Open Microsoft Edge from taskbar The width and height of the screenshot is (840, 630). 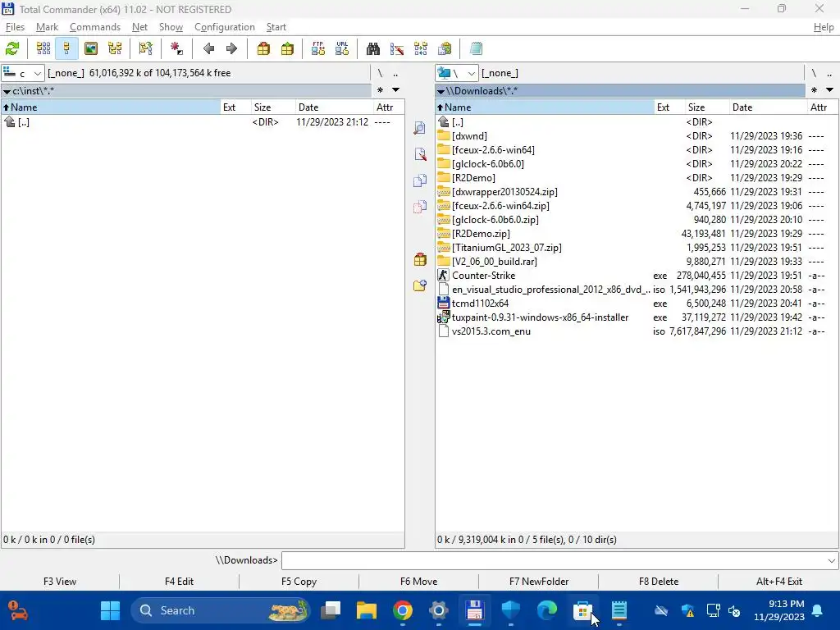547,610
